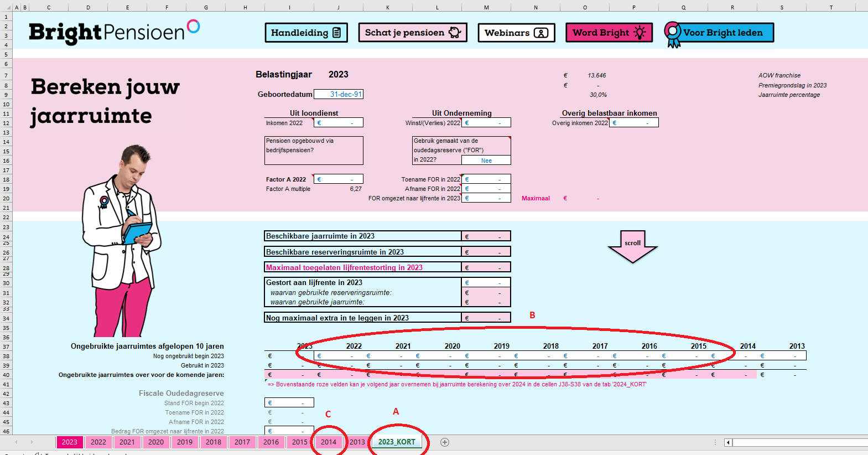This screenshot has width=868, height=455.
Task: Click the Factor A multiple value 6,27
Action: (356, 189)
